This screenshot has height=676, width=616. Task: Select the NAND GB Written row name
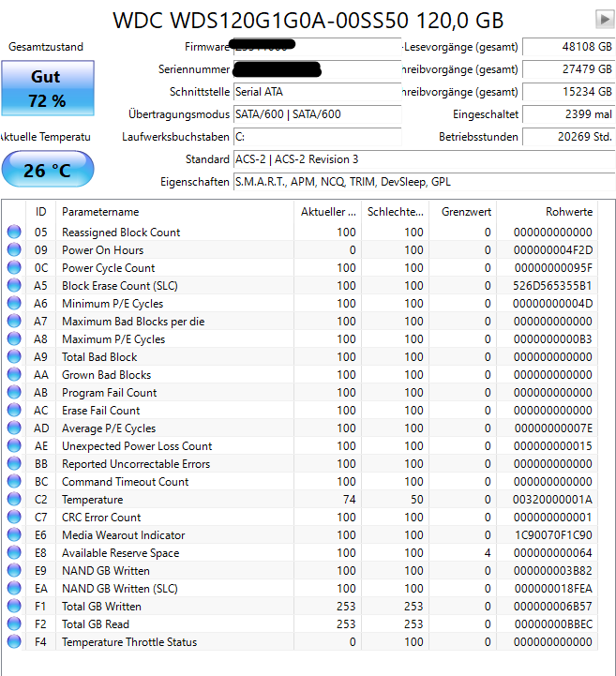point(106,570)
